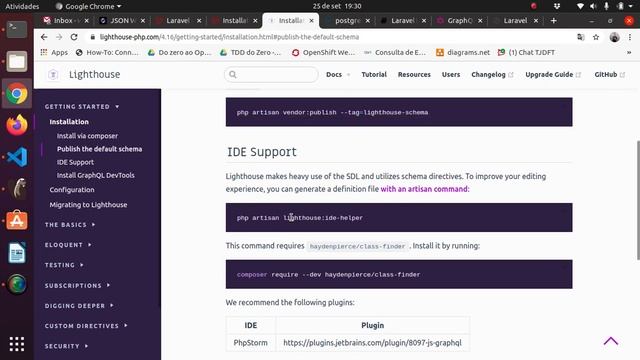Click the browser address bar
Viewport: 640px width, 360px height.
[331, 37]
